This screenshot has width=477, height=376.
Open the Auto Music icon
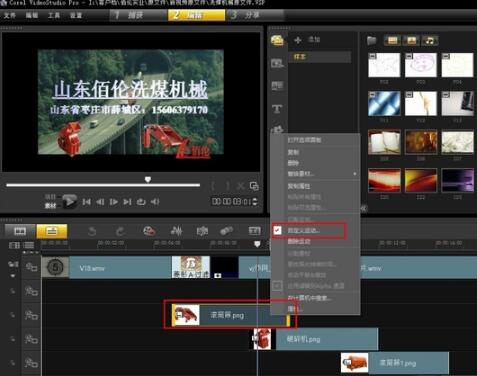202,231
